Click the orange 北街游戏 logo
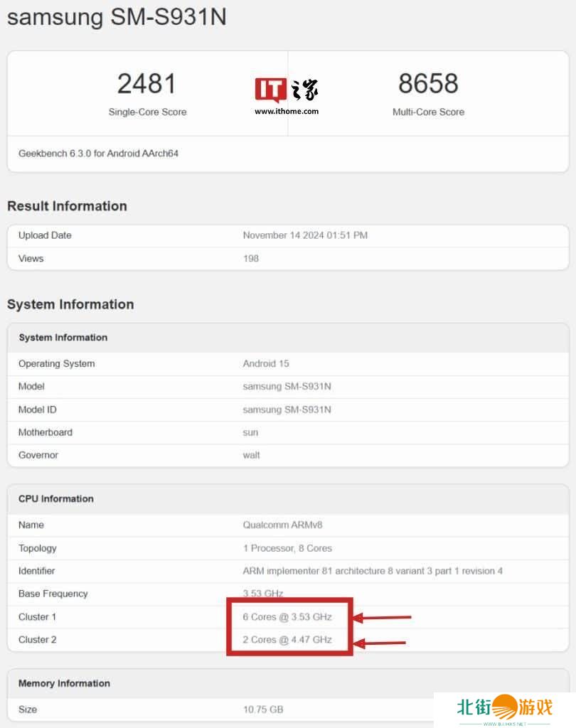Viewport: 576px width, 728px height. (505, 707)
